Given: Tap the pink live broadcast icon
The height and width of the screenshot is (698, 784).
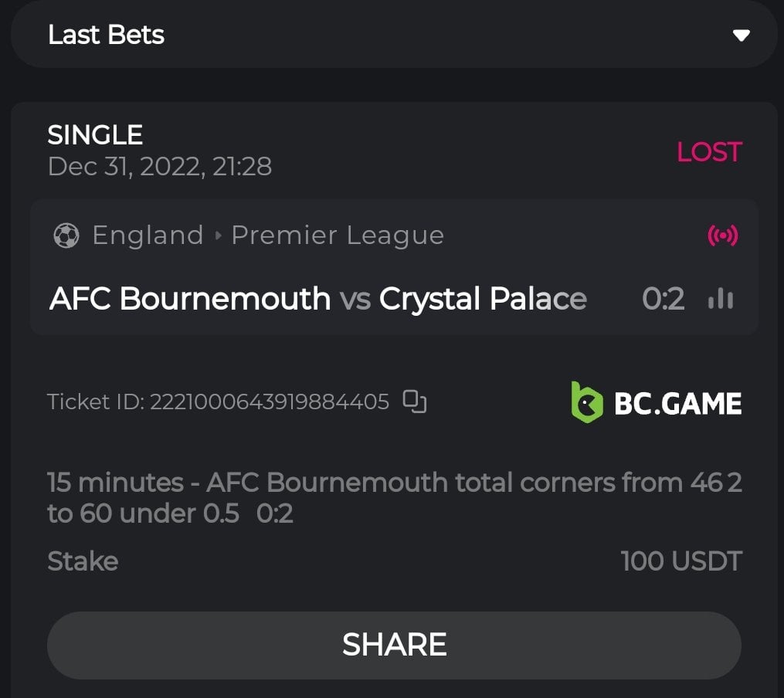Looking at the screenshot, I should 722,235.
